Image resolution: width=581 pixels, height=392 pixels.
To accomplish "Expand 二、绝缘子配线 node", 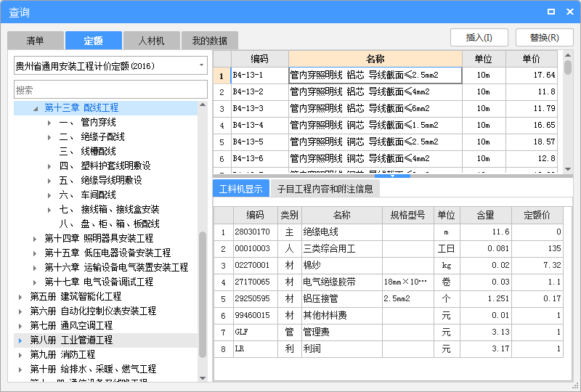I will (49, 137).
